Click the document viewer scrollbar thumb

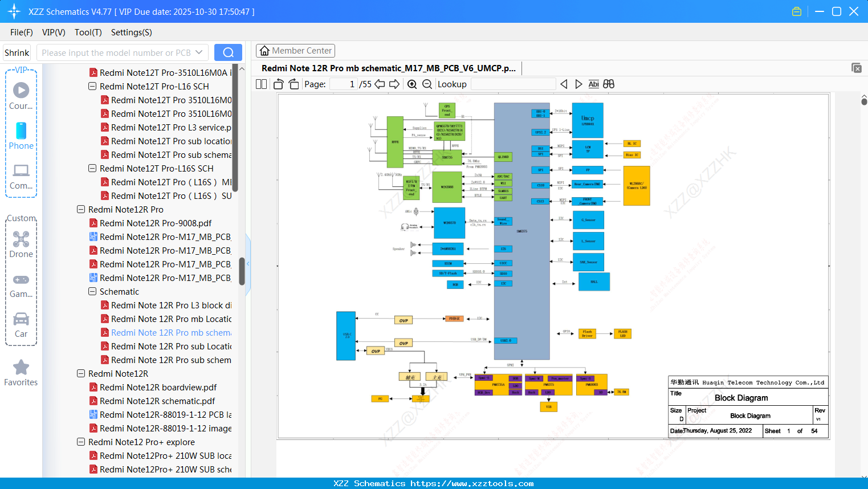click(x=864, y=101)
